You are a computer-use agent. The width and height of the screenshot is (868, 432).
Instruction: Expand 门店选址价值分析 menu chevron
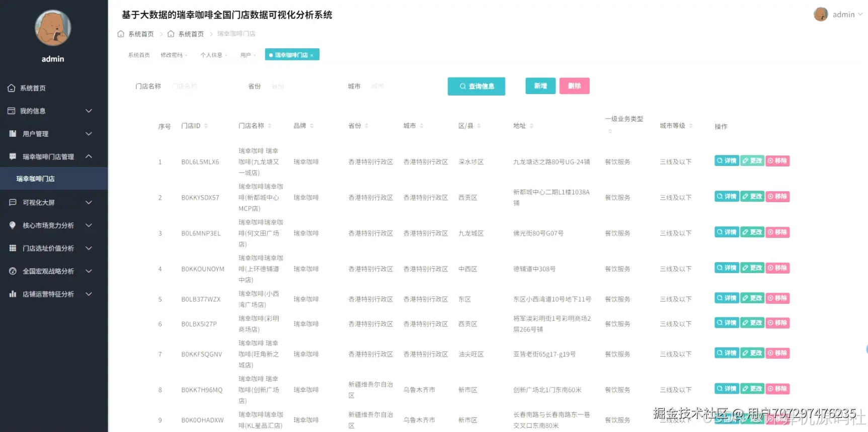89,248
